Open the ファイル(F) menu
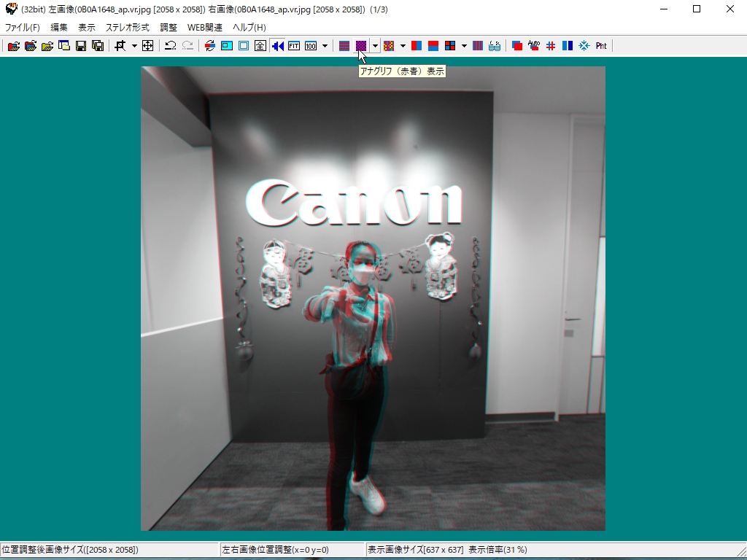 coord(23,27)
